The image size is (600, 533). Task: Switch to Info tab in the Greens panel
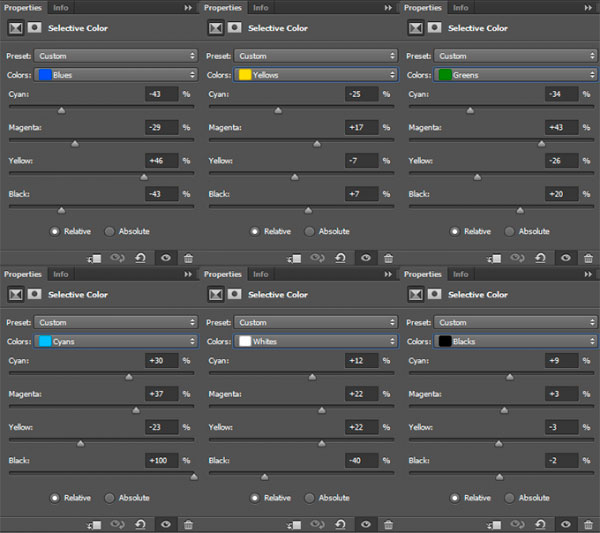coord(460,8)
